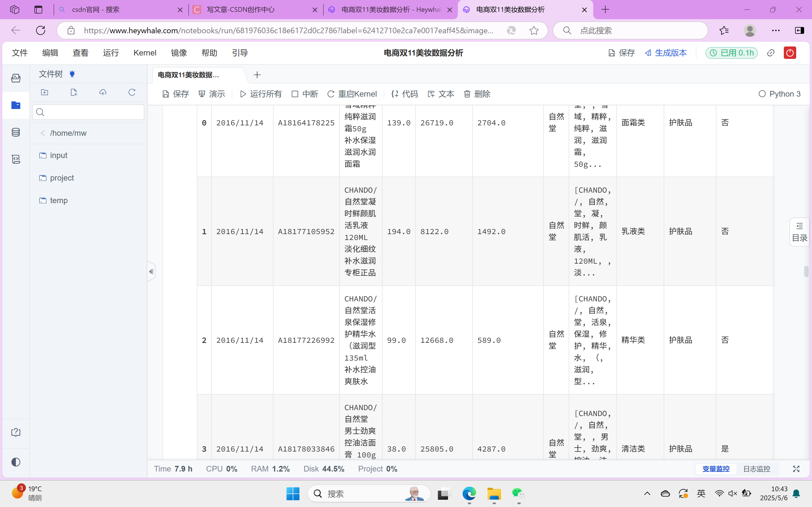Click 运行所有 to run all cells

261,94
